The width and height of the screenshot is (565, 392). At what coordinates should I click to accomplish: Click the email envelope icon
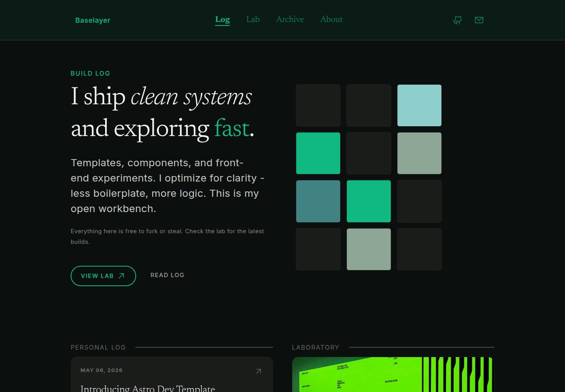[479, 20]
